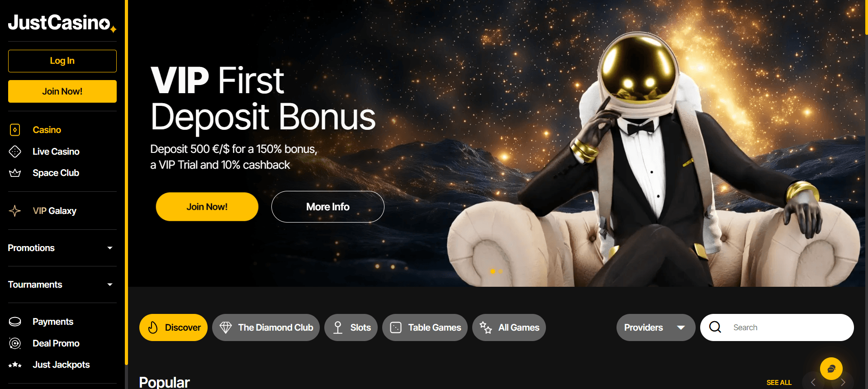The height and width of the screenshot is (389, 868).
Task: Open Live Casino via its diamond icon
Action: (x=15, y=152)
